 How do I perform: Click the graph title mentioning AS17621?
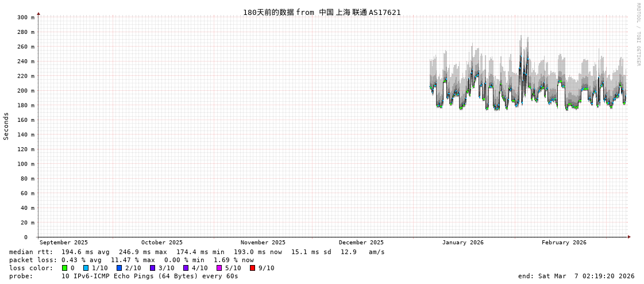coord(322,12)
